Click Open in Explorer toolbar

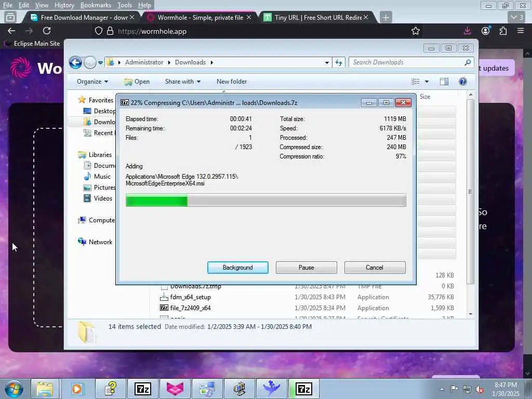click(137, 82)
